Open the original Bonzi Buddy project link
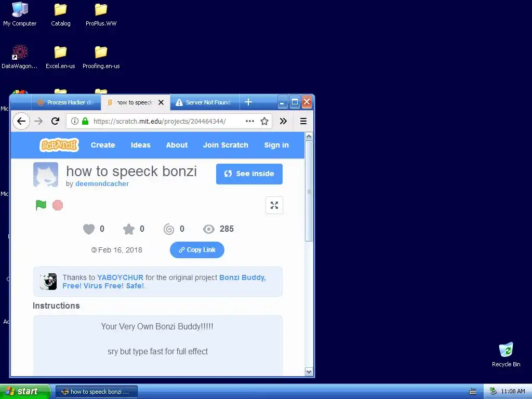 point(164,282)
